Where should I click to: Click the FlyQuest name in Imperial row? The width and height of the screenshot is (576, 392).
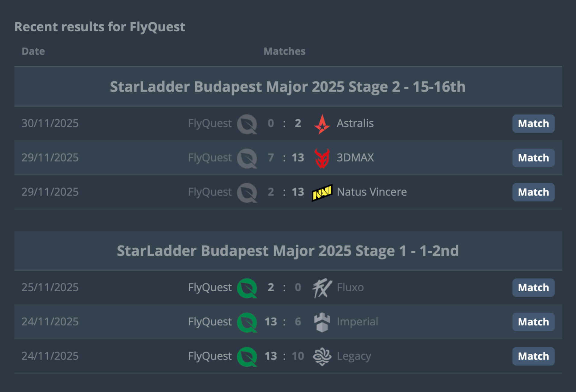(210, 322)
